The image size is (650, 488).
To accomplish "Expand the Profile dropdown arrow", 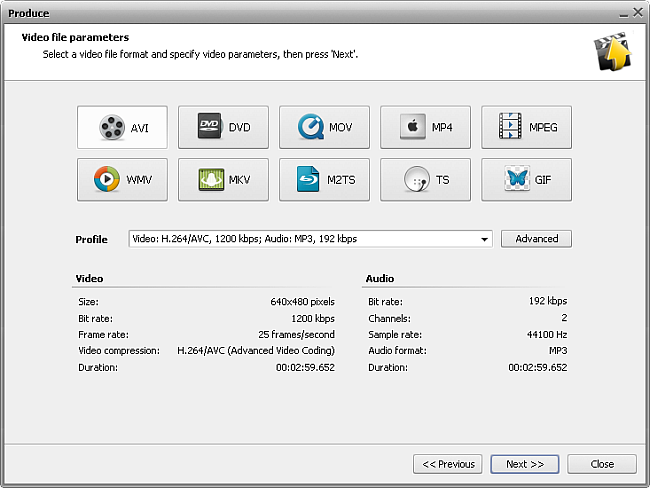I will point(484,239).
